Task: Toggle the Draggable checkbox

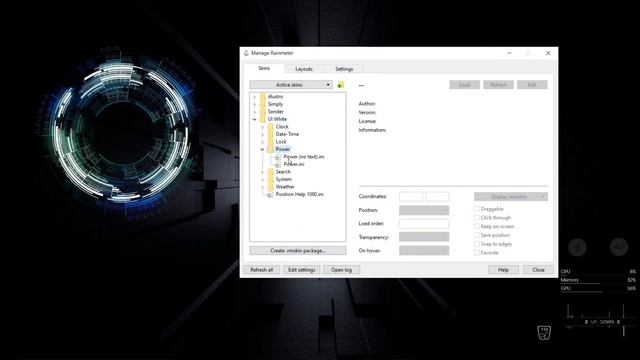Action: pos(477,209)
